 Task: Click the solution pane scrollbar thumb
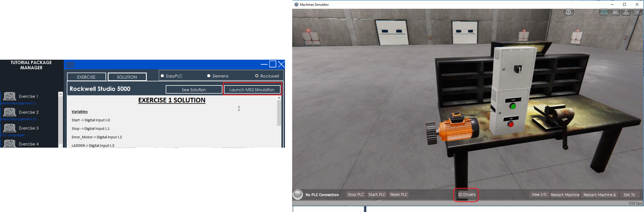(x=279, y=113)
